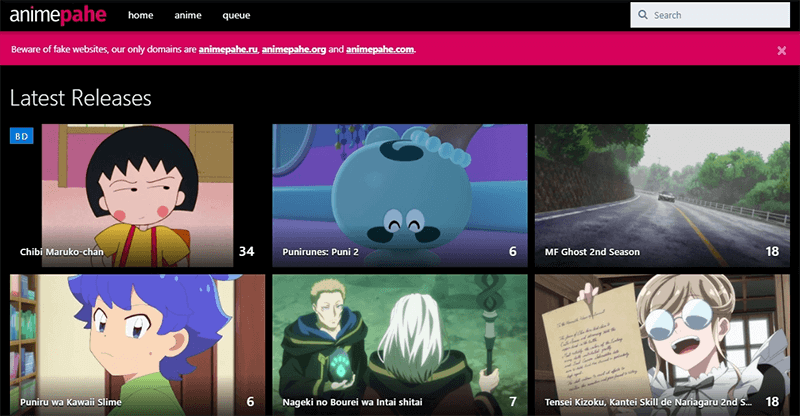Click the Punirunes: Puni 2 title text
800x416 pixels.
pyautogui.click(x=320, y=252)
